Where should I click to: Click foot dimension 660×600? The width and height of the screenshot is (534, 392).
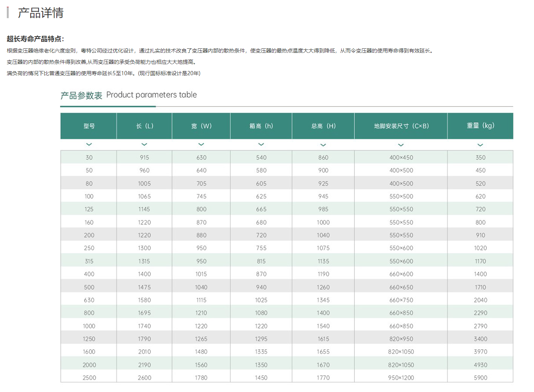401,274
